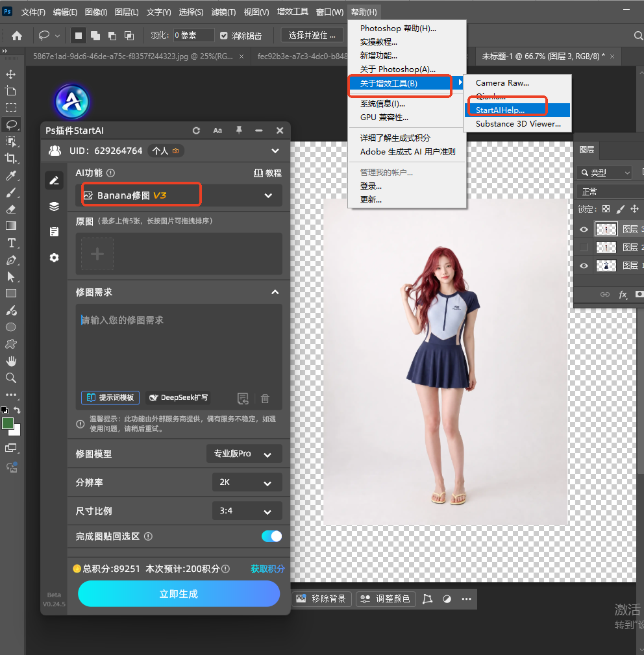Screen dimensions: 644x655
Task: Open the StartAI settings gear icon
Action: (55, 258)
